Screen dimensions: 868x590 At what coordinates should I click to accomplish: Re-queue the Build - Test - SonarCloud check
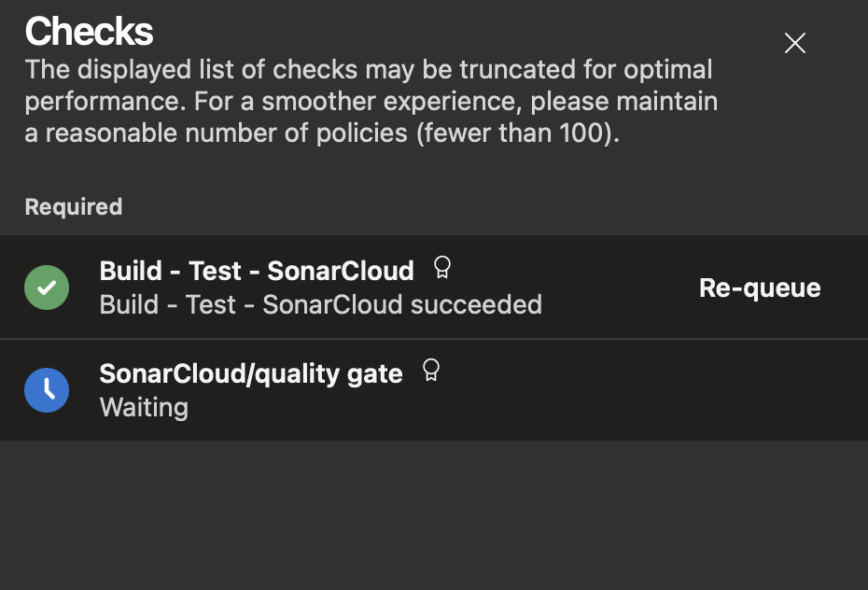(x=760, y=288)
